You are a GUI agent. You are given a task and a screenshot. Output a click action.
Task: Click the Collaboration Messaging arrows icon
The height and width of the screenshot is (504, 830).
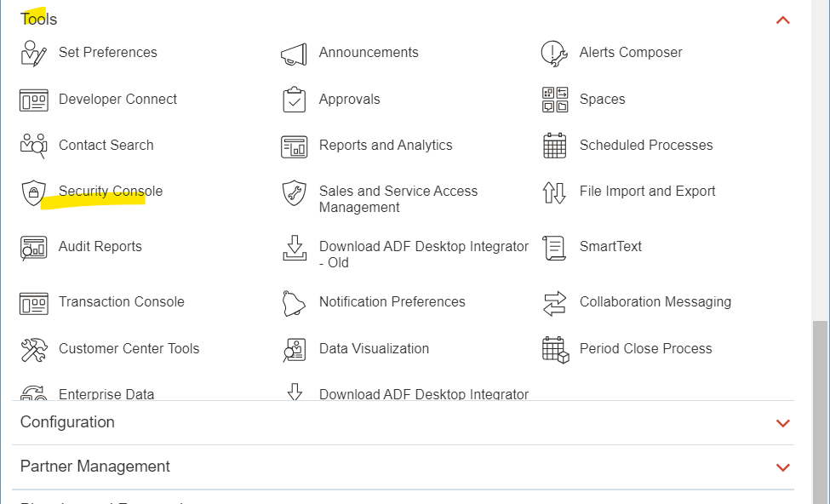(x=554, y=302)
